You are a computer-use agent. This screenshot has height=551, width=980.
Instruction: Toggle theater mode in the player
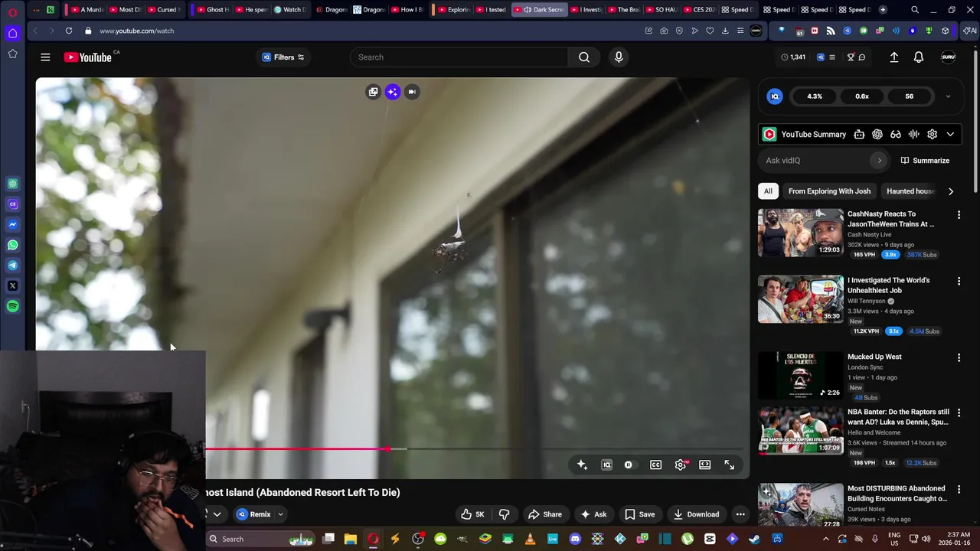click(705, 465)
